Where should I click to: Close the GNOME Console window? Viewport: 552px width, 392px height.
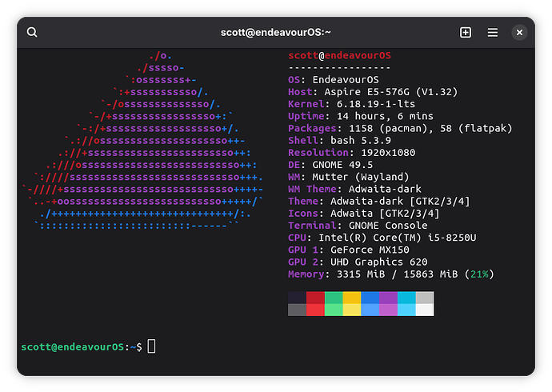point(519,32)
